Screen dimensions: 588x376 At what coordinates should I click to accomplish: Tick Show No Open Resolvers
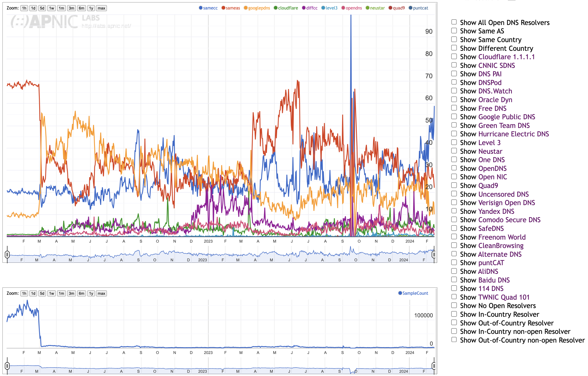454,305
